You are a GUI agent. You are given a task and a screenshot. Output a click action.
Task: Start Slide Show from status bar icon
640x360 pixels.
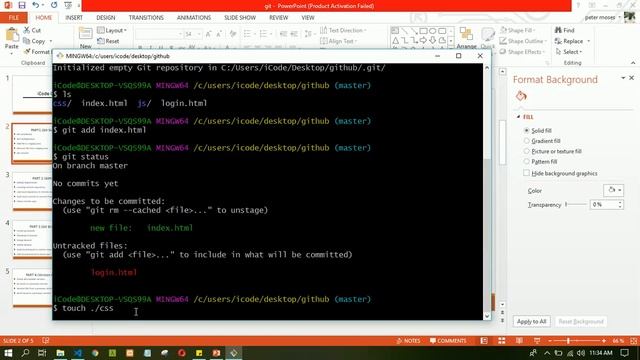click(x=537, y=341)
